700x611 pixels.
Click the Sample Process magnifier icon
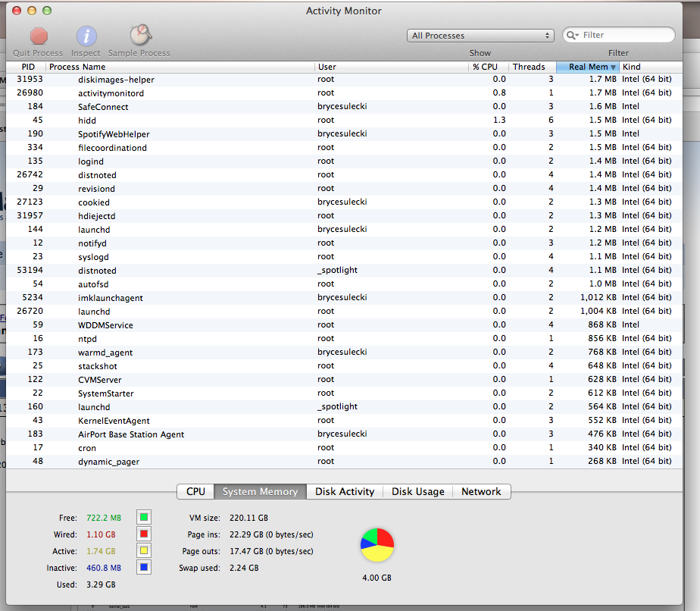[140, 35]
